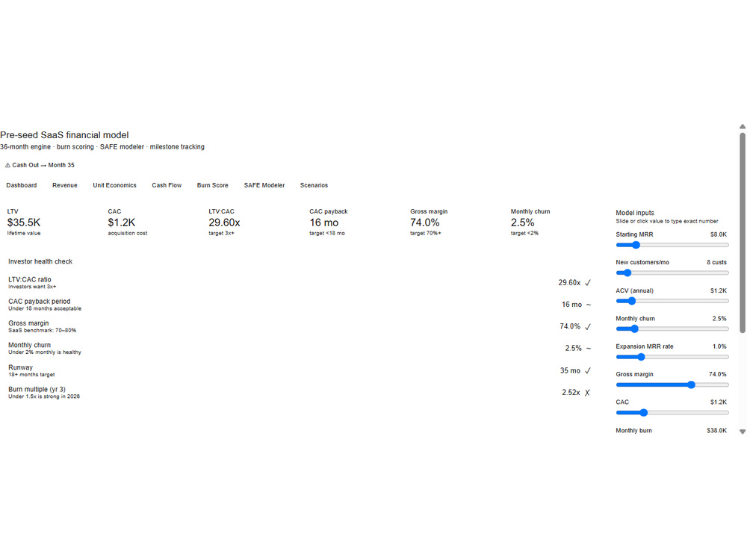Adjust the Gross margin slider
This screenshot has width=747, height=560.
(672, 385)
